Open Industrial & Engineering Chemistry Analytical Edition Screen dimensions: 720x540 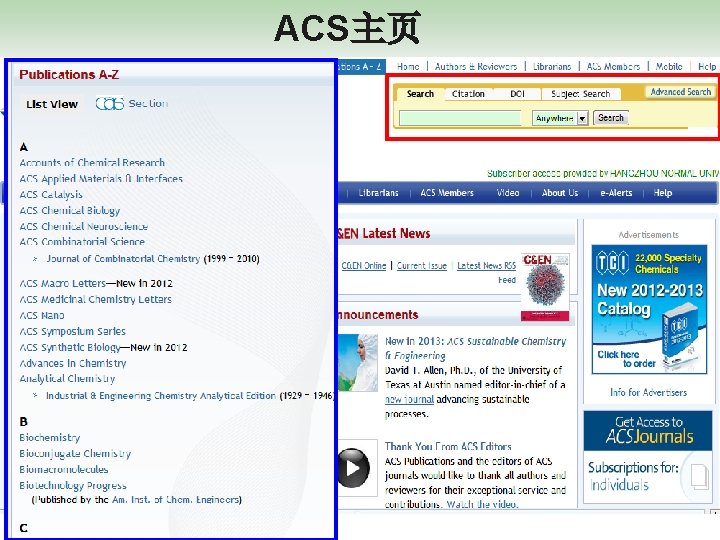(161, 396)
